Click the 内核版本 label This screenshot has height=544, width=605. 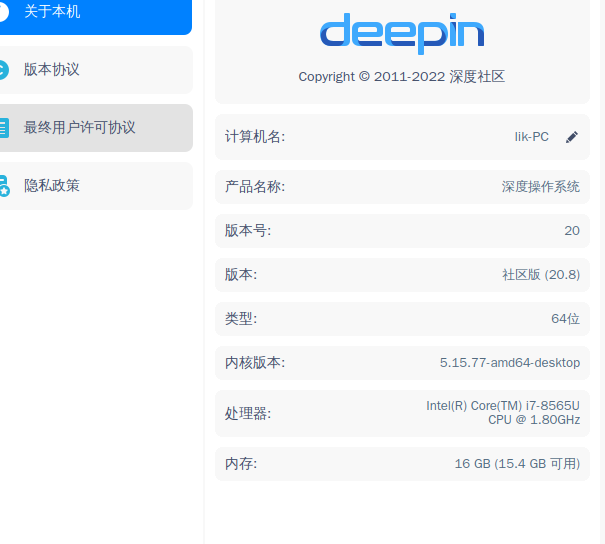click(255, 363)
